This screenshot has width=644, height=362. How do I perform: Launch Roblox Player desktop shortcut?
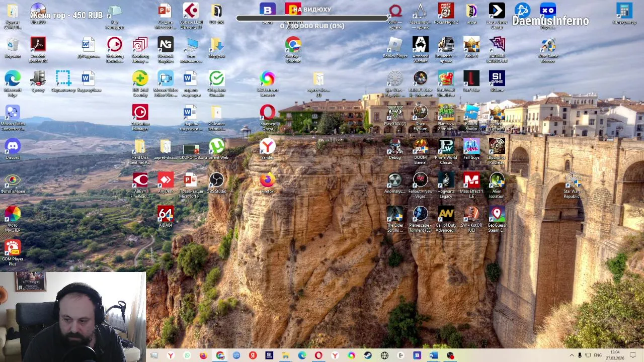pyautogui.click(x=395, y=48)
